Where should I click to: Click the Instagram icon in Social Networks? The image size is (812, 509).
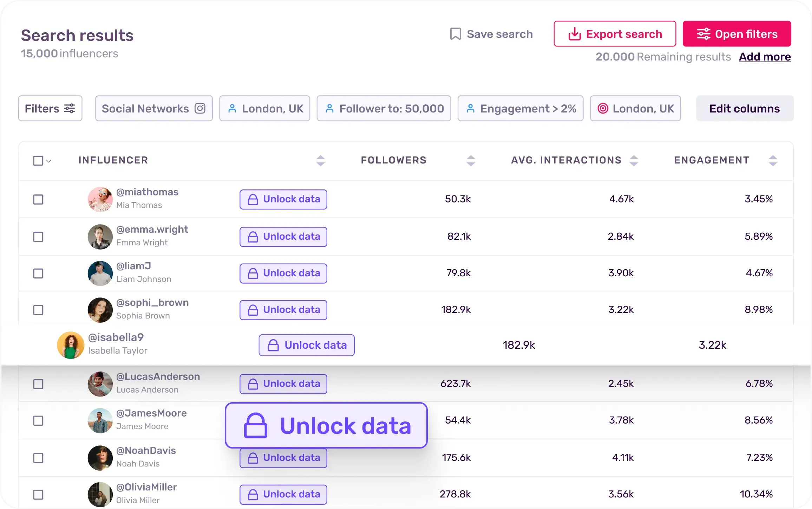click(x=200, y=108)
